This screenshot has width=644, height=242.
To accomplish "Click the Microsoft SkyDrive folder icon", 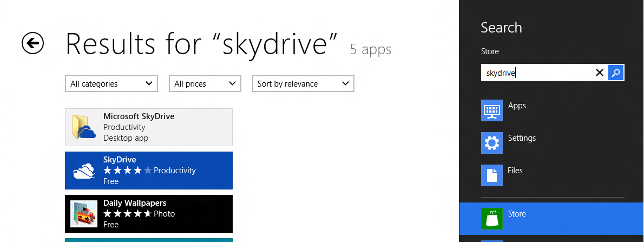I will (x=84, y=127).
